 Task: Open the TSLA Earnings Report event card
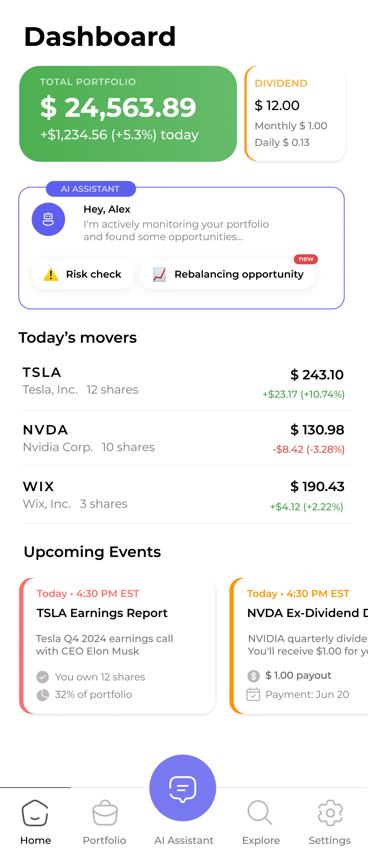click(117, 645)
